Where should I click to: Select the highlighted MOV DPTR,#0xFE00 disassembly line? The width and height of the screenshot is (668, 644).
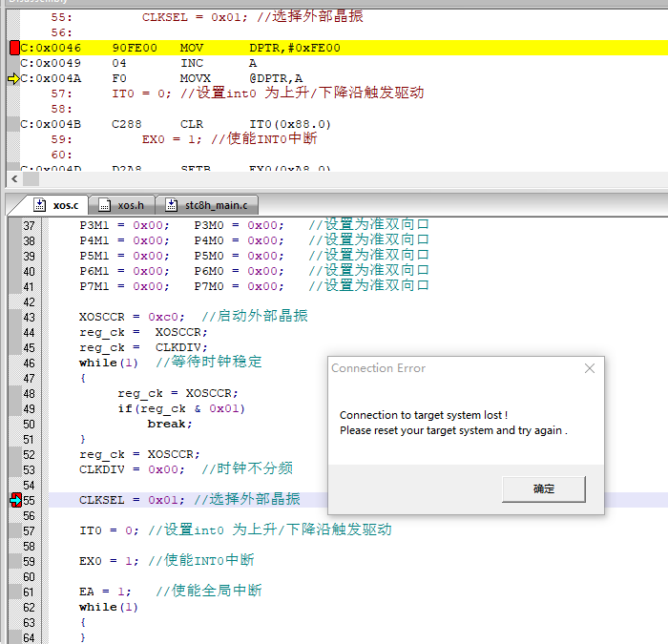tap(344, 48)
